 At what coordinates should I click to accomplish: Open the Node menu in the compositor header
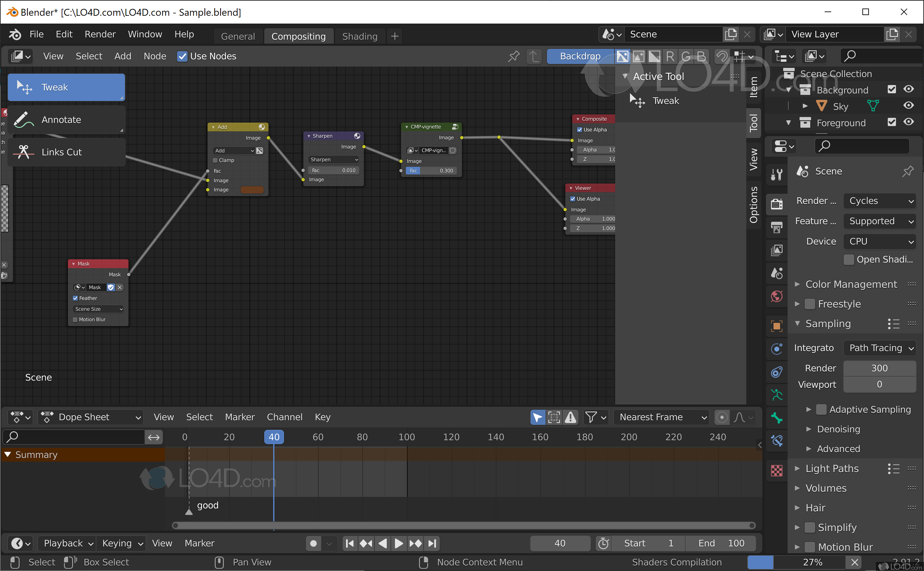(155, 56)
